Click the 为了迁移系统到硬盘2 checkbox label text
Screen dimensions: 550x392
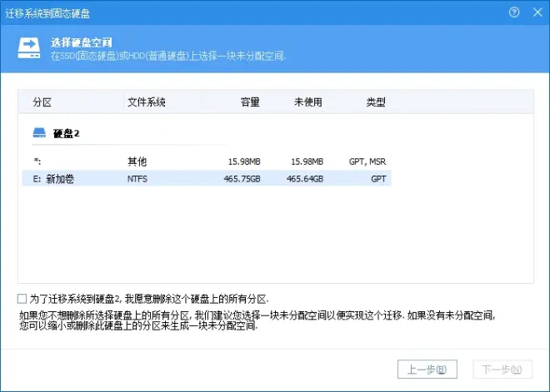pos(149,299)
